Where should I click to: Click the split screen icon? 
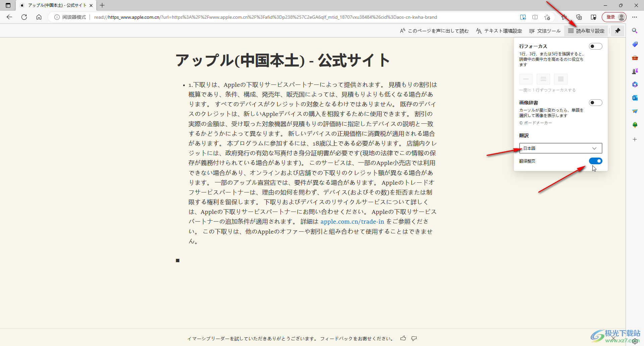tap(535, 17)
